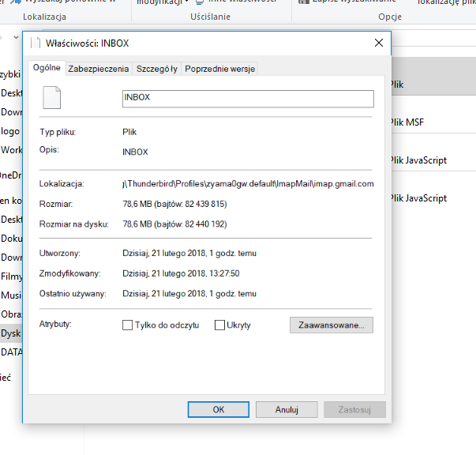This screenshot has width=476, height=455.
Task: Select the Ogólne tab
Action: [x=47, y=68]
